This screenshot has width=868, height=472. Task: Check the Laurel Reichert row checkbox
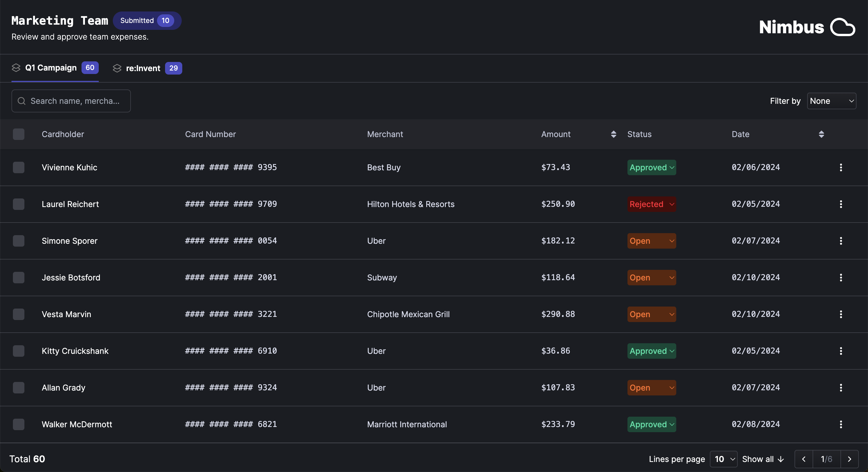coord(19,204)
